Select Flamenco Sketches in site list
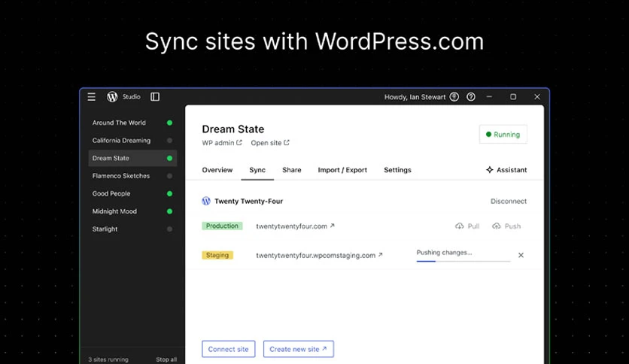This screenshot has height=364, width=629. [120, 175]
